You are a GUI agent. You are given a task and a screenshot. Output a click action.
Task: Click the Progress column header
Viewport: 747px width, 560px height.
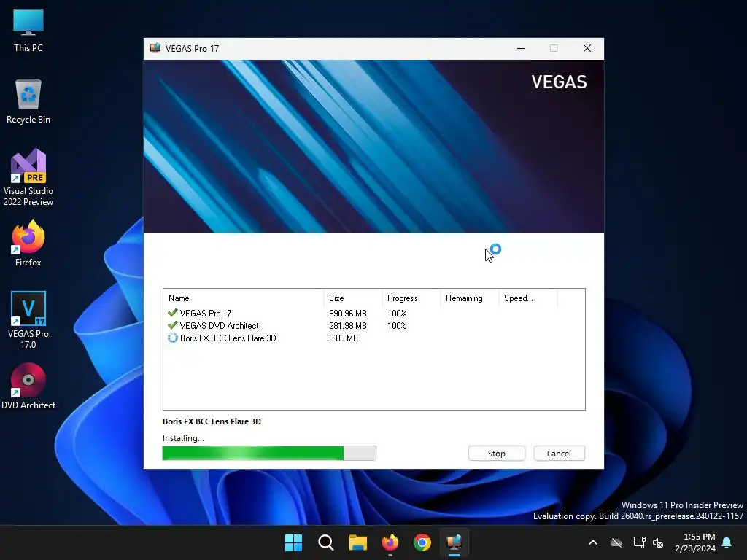point(411,298)
